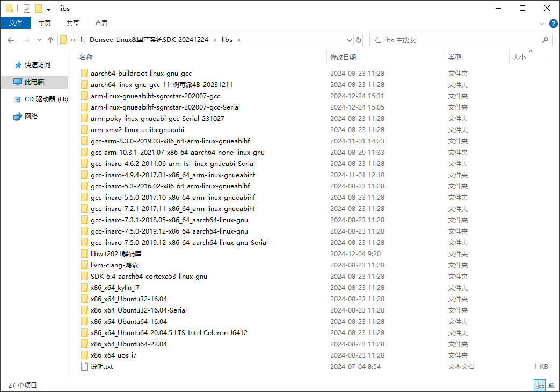560x392 pixels.
Task: Select gcc-linaro-7.5.0-2019.12-x86_64_aarch64-linux-gnu-Serial folder name
Action: coord(179,243)
